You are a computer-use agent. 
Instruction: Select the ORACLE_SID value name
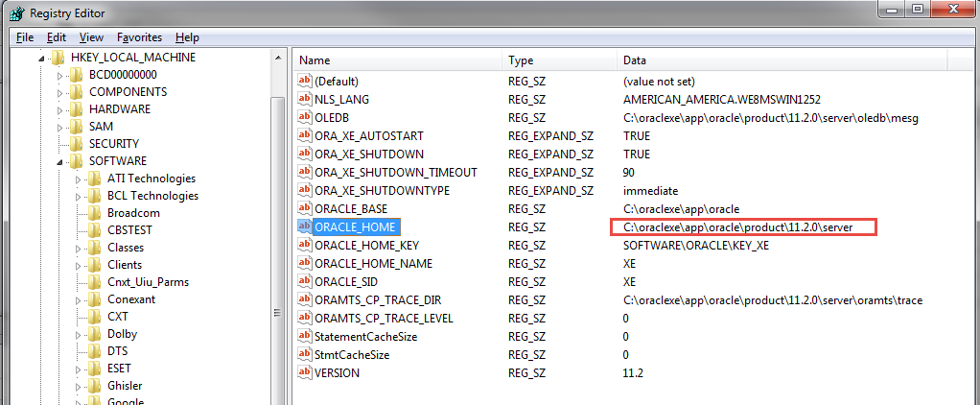point(345,282)
